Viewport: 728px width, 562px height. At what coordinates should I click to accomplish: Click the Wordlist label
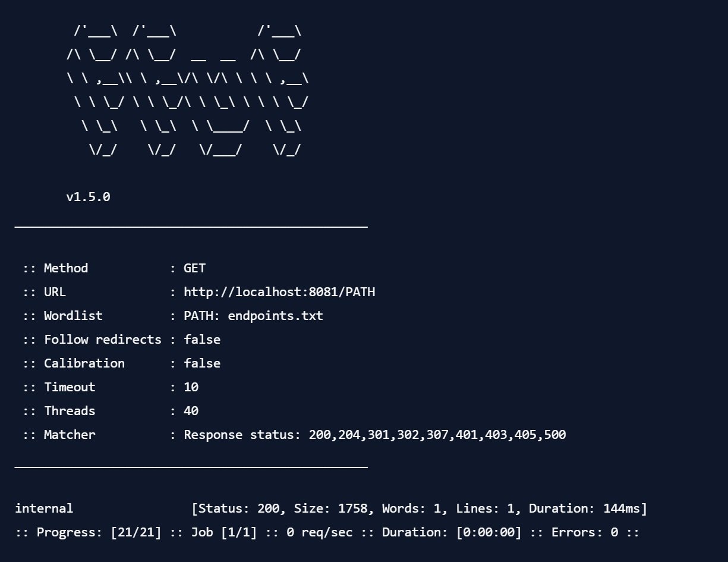[x=73, y=316]
